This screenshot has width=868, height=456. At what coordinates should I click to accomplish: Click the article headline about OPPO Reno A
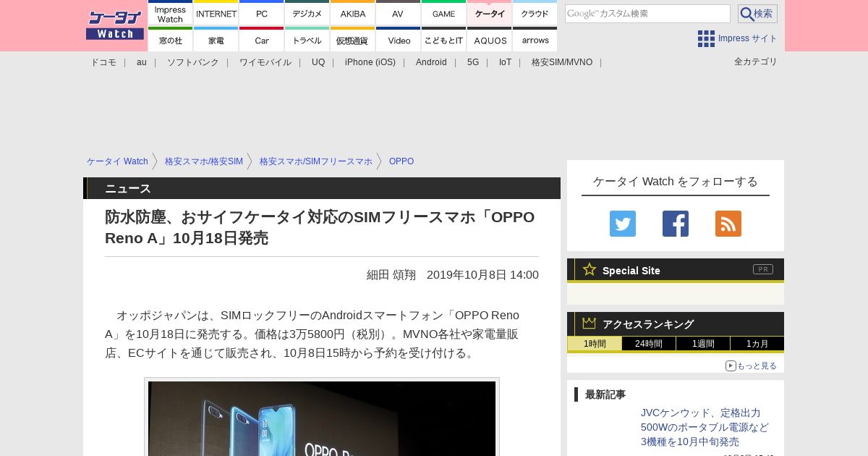point(320,227)
